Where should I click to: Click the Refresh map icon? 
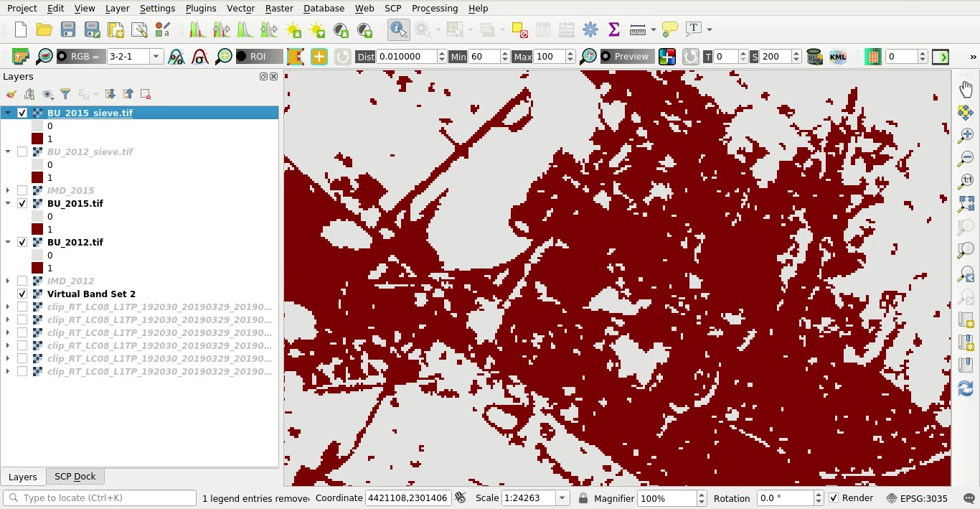click(966, 388)
